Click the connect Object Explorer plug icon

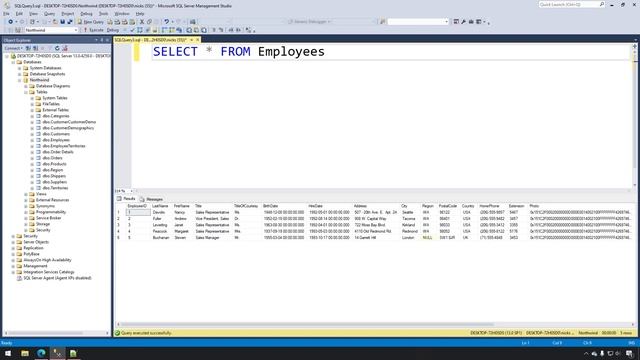28,48
